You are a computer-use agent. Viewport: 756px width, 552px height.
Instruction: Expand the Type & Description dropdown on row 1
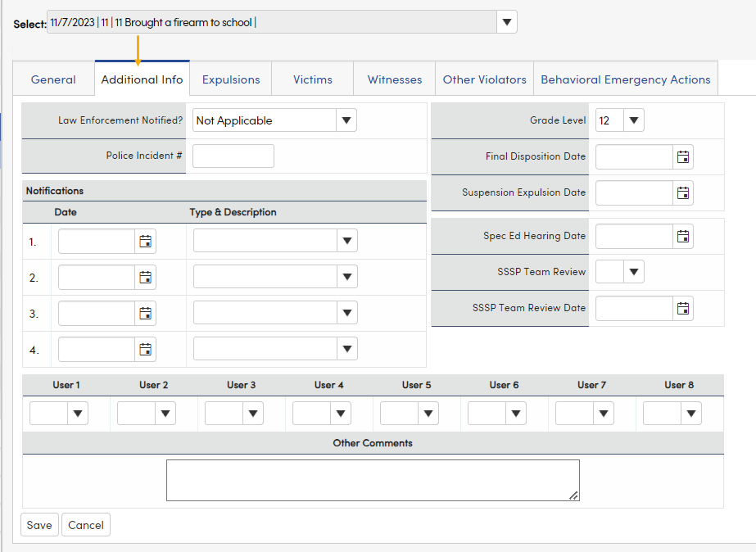[x=346, y=240]
